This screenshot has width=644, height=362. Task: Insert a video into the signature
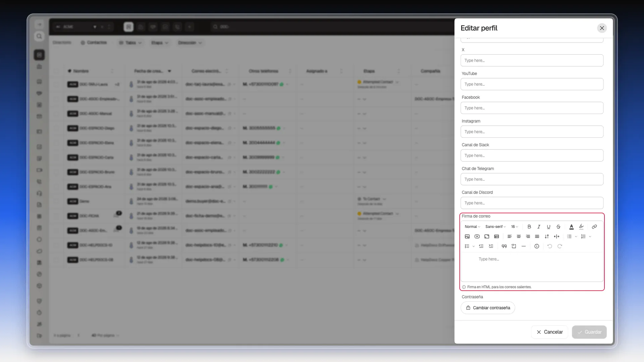click(x=477, y=237)
